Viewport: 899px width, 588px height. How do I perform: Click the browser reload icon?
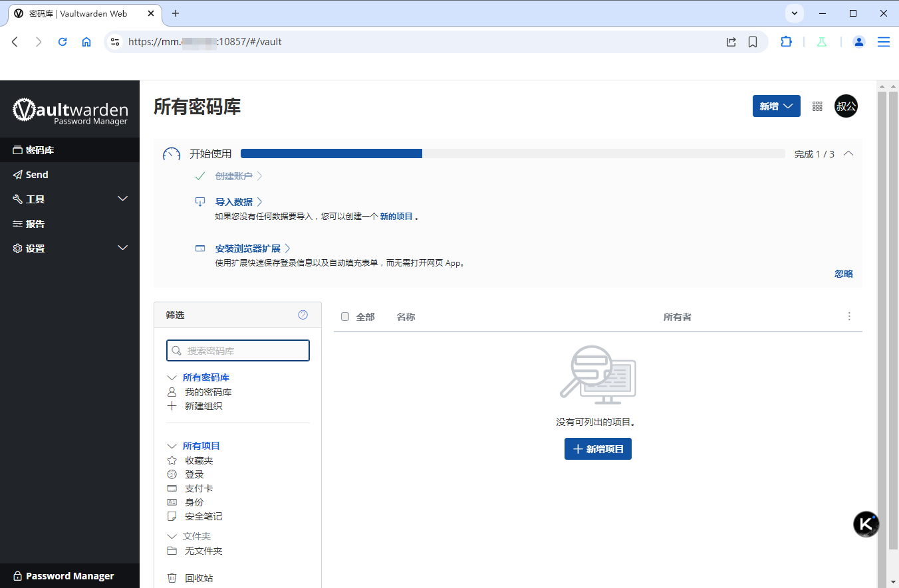(x=63, y=42)
